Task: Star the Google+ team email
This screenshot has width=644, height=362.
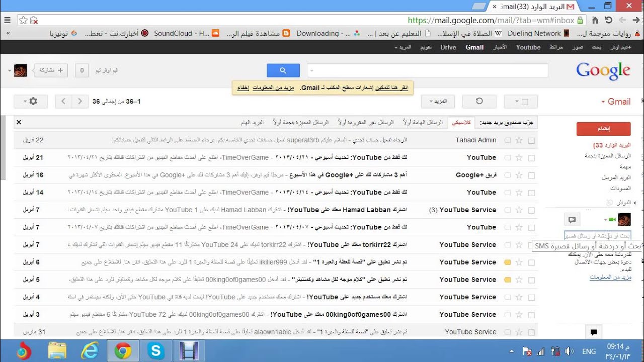Action: click(x=519, y=175)
